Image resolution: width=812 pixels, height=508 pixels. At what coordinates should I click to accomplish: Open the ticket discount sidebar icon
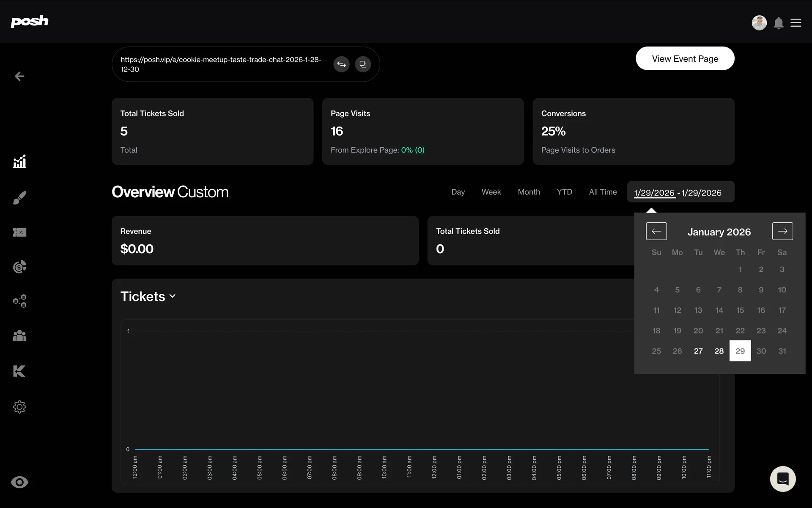pyautogui.click(x=19, y=232)
